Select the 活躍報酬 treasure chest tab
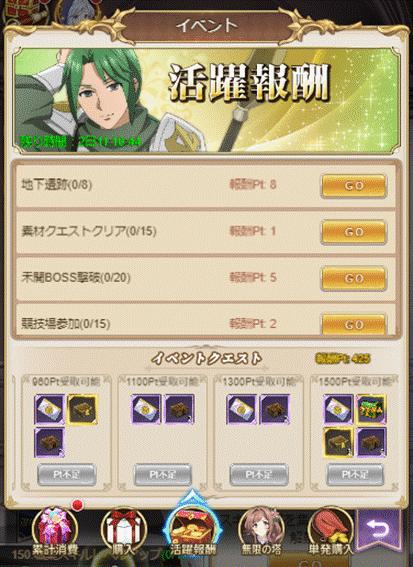 tap(192, 528)
